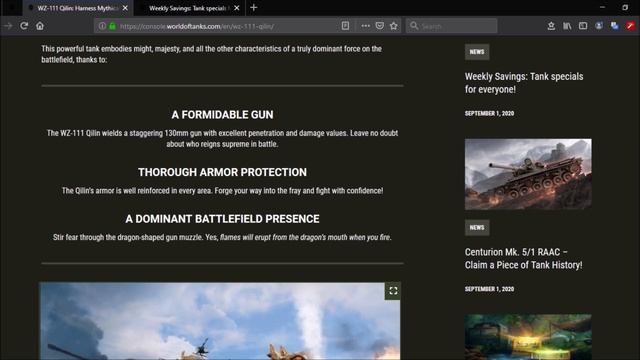Open the partially visible green-lit thumbnail
This screenshot has height=360, width=640.
[x=528, y=337]
